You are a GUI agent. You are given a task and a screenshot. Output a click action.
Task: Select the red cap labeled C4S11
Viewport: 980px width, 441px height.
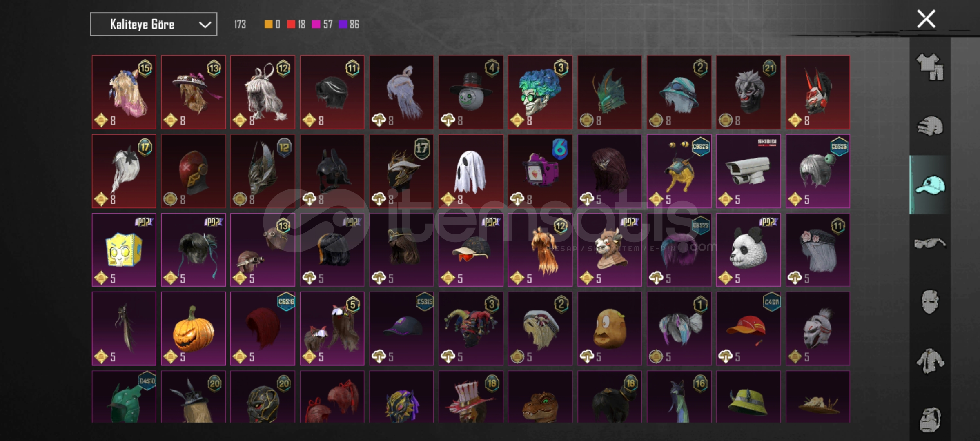748,329
